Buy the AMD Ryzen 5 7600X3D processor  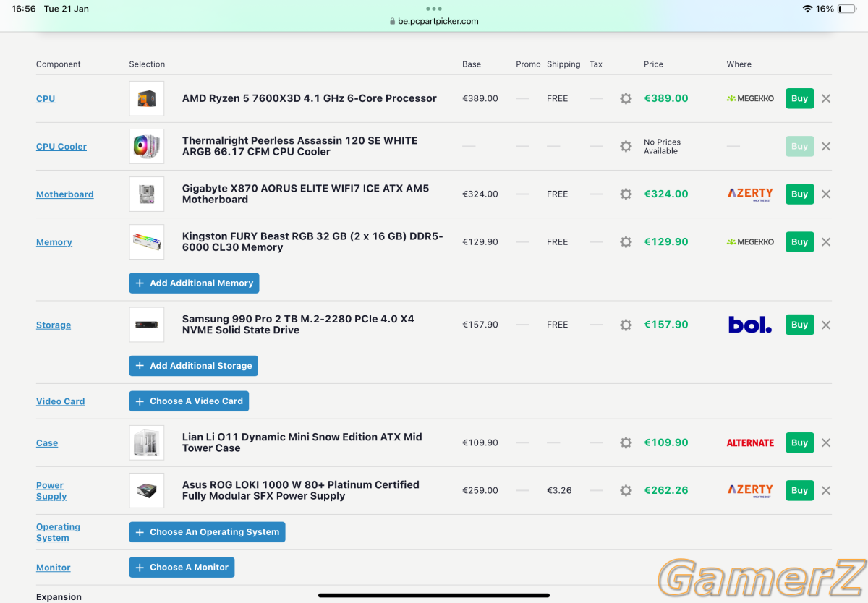(799, 98)
